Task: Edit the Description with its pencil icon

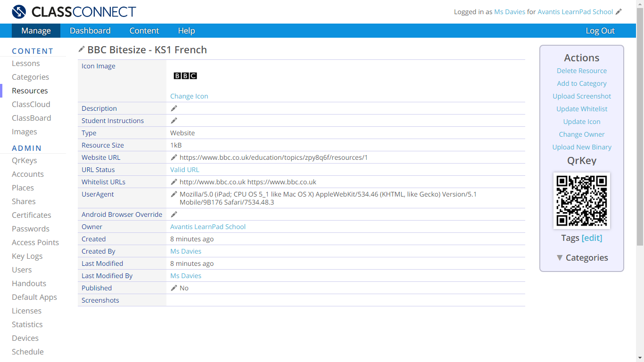Action: [174, 108]
